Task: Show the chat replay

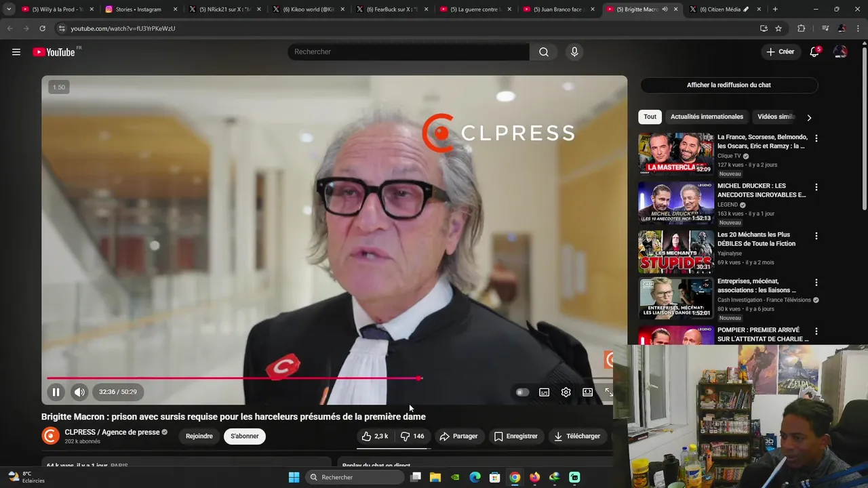Action: (x=729, y=85)
